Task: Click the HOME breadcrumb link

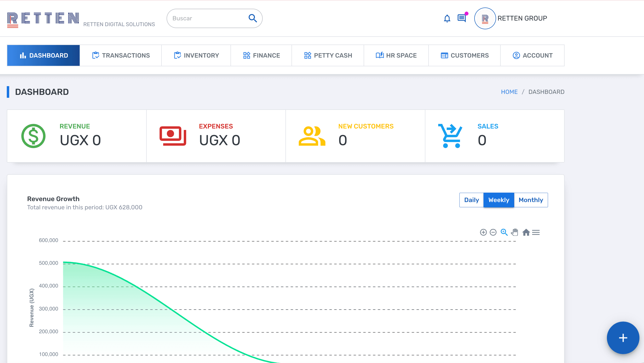Action: pos(509,92)
